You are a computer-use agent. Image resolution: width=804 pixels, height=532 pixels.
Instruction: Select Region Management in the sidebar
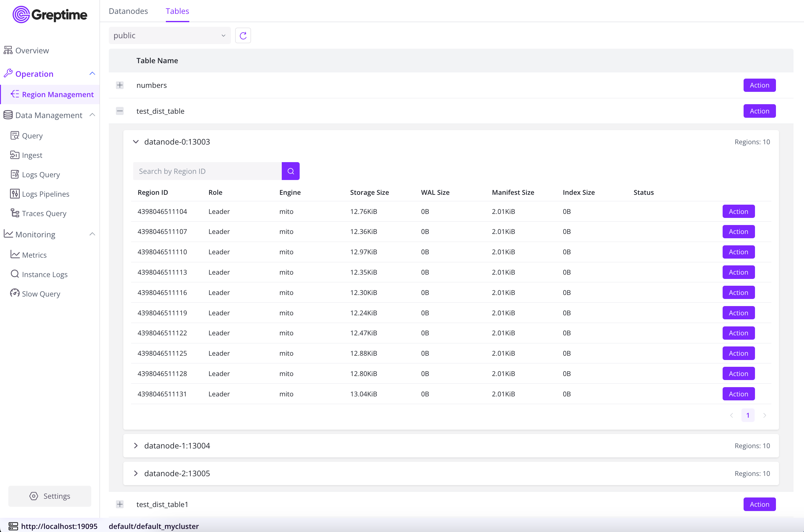pyautogui.click(x=57, y=94)
